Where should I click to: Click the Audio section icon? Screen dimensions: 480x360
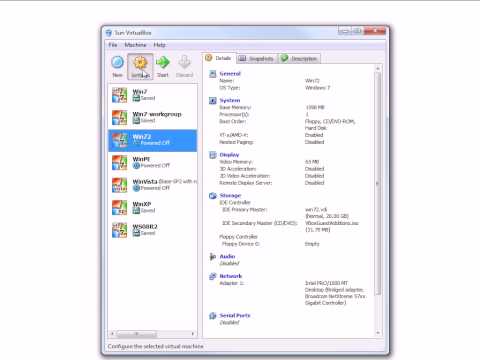[213, 256]
